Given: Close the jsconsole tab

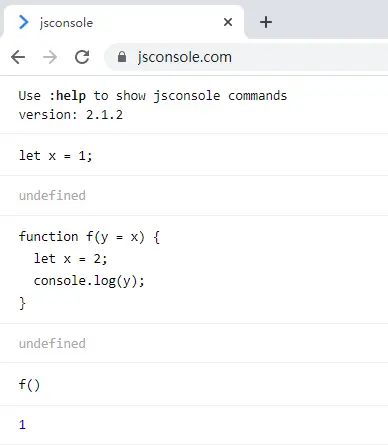Looking at the screenshot, I should [228, 22].
